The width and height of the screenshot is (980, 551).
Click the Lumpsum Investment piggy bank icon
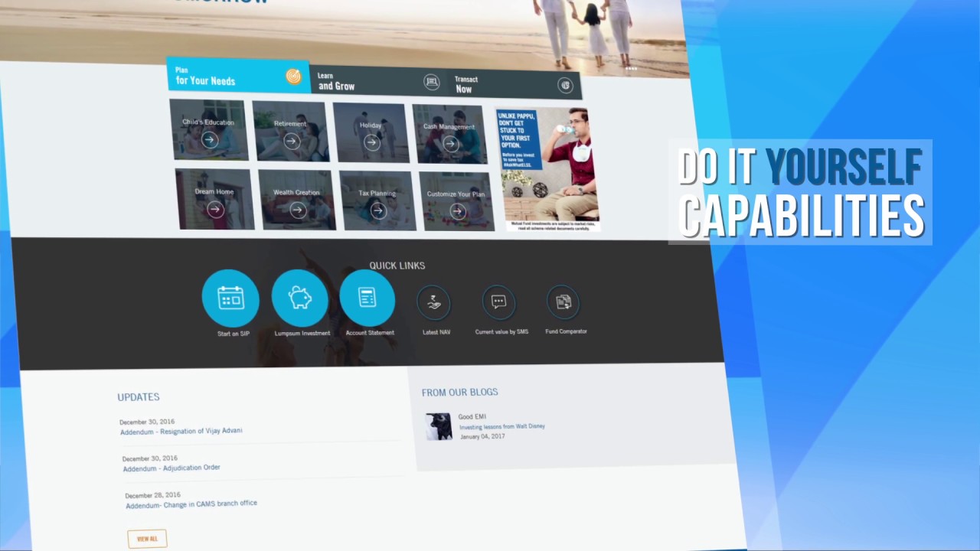(x=299, y=298)
